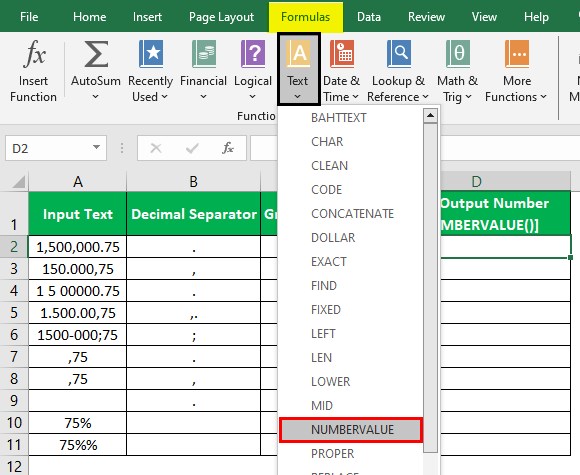Expand the Lookup & Reference dropdown arrow
The image size is (580, 475).
425,97
